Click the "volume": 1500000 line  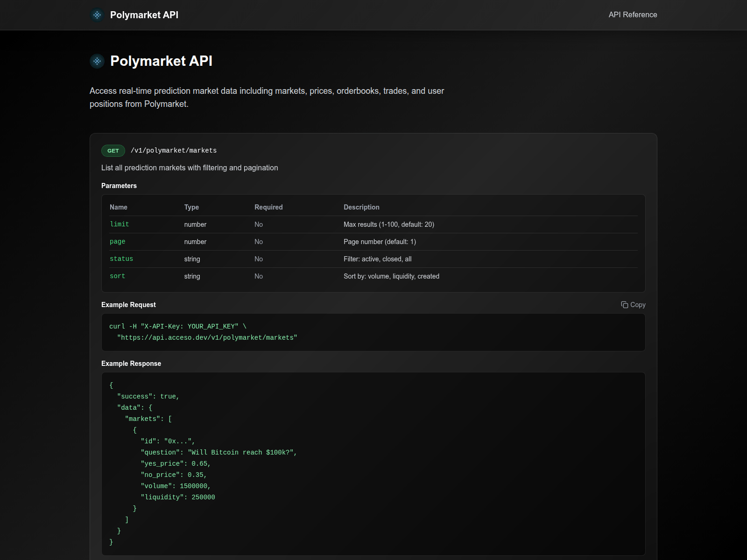pos(176,486)
